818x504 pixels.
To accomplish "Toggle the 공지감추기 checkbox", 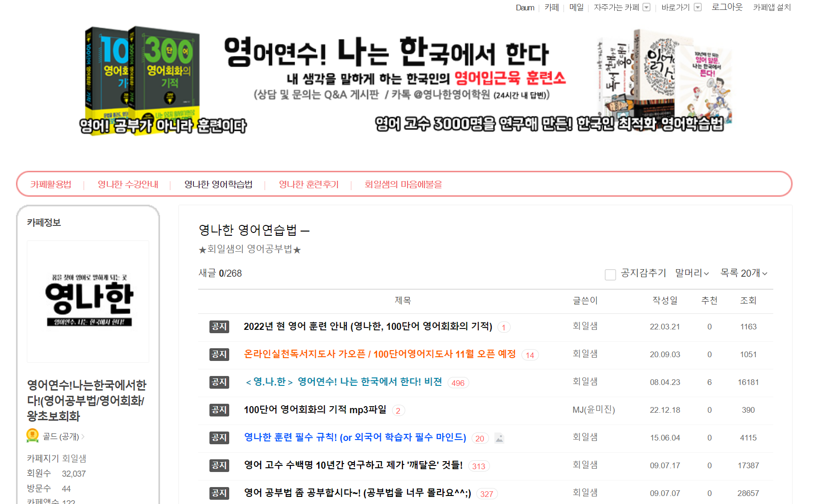I will tap(610, 274).
